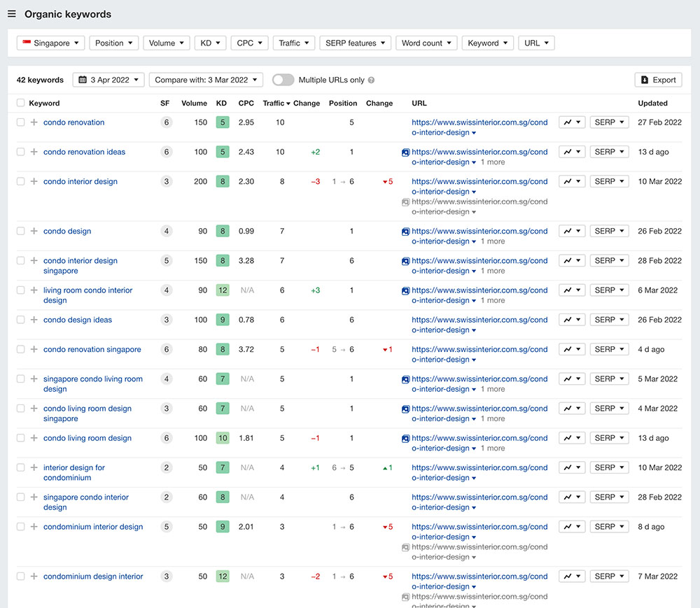Open the hamburger menu beside Organic keywords
Image resolution: width=700 pixels, height=608 pixels.
(x=12, y=14)
